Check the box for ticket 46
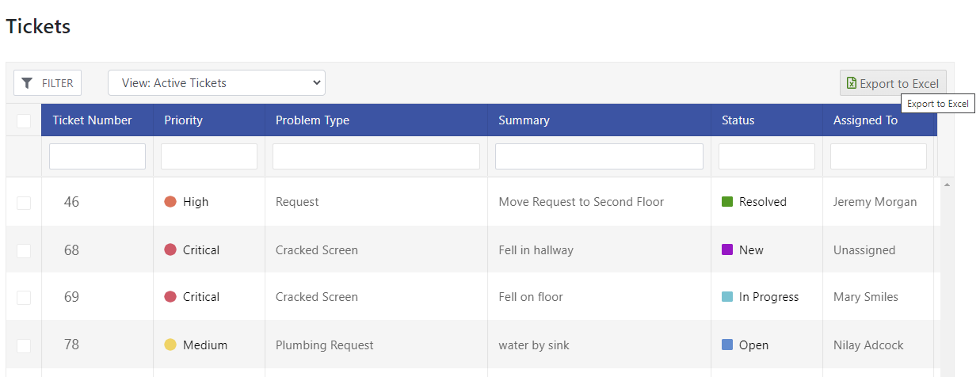 (24, 203)
